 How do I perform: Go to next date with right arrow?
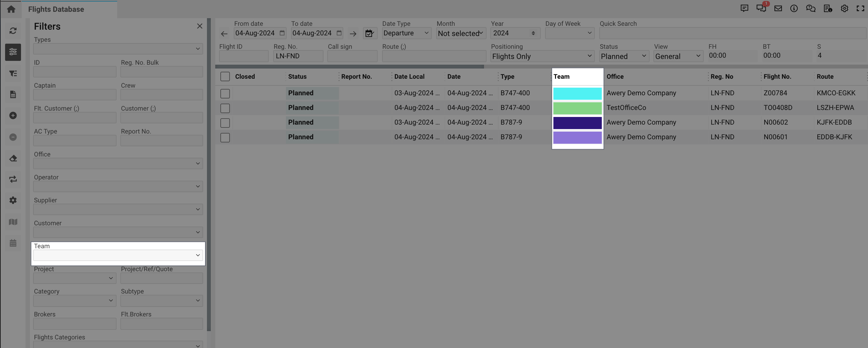pyautogui.click(x=353, y=33)
